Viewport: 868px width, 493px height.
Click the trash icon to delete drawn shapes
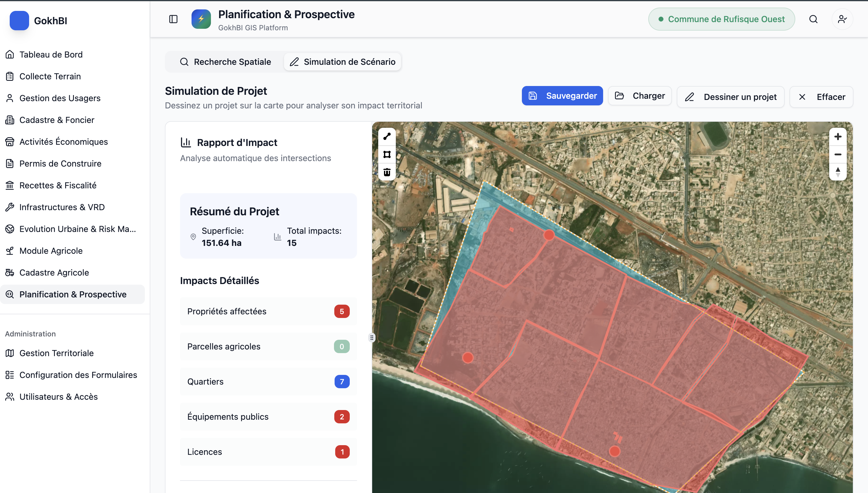386,172
